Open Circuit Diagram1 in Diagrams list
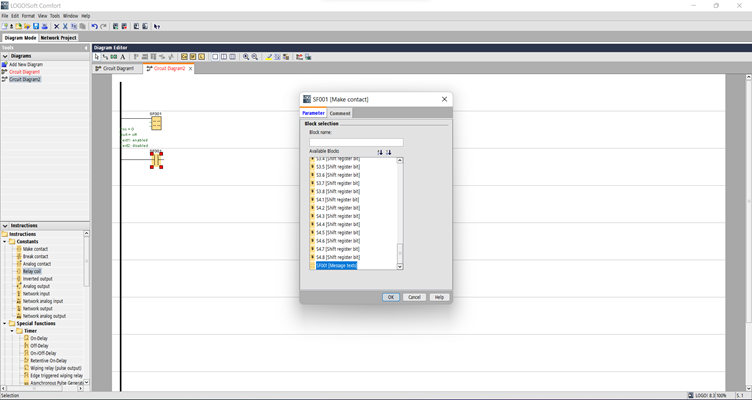Screen dimensions: 752x400 pos(24,72)
